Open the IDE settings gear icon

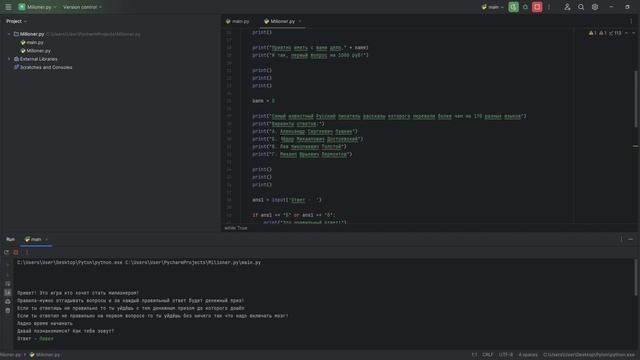click(595, 7)
